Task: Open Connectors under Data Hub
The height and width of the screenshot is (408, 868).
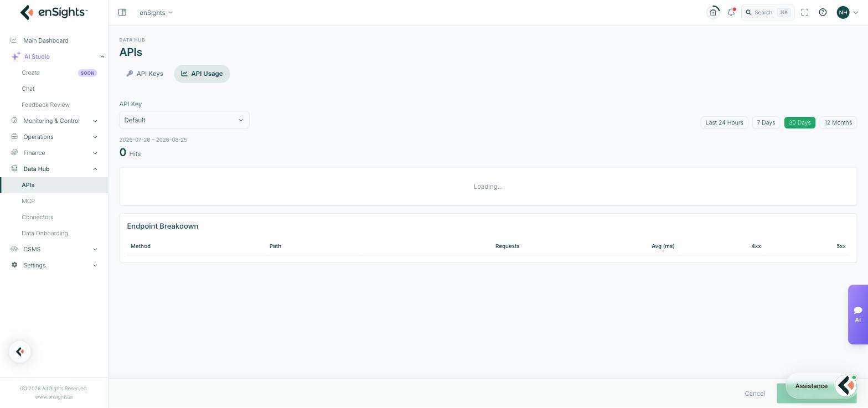Action: pos(37,217)
